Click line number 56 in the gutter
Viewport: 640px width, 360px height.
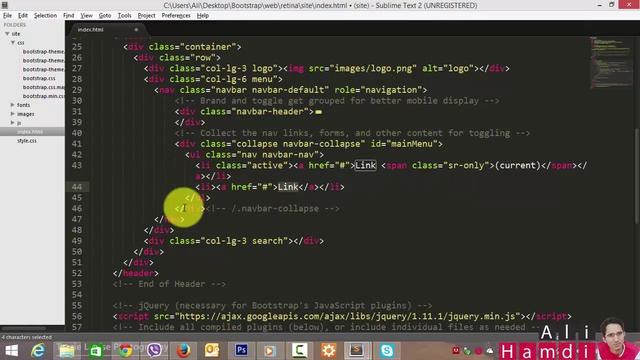click(x=77, y=316)
